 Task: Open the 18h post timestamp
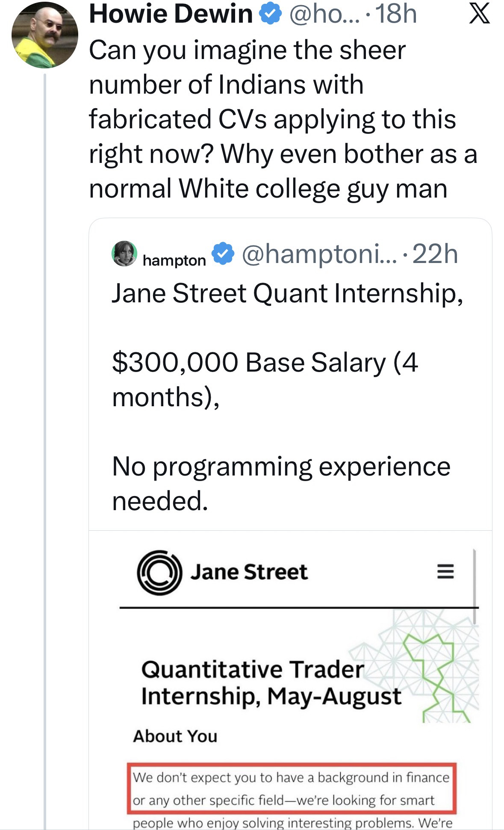396,15
